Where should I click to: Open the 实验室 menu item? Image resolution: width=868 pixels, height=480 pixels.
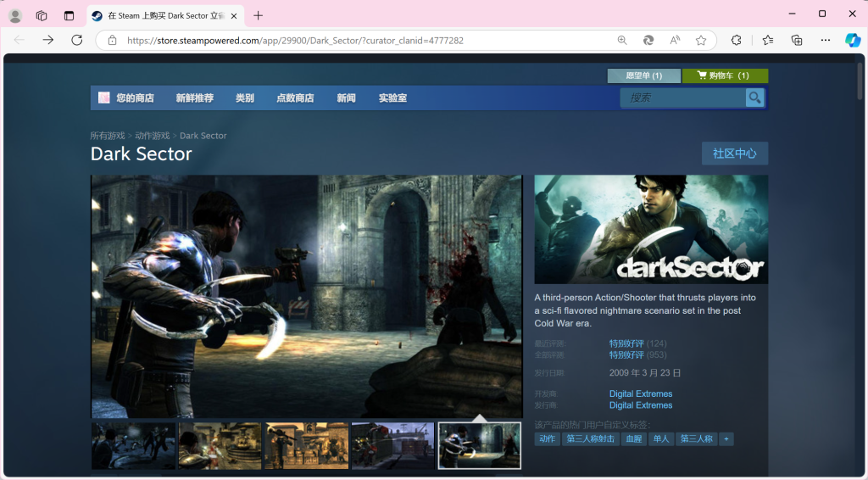(392, 98)
